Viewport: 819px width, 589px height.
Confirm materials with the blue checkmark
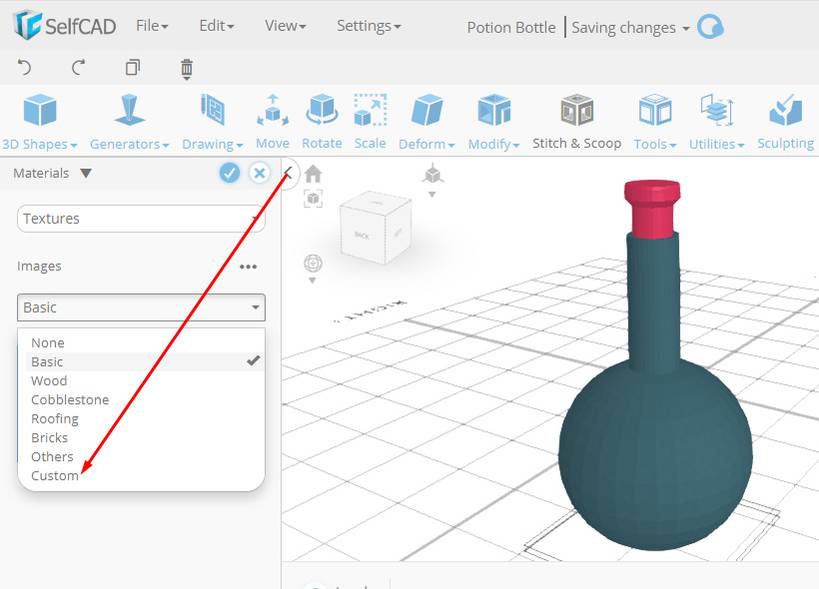229,173
